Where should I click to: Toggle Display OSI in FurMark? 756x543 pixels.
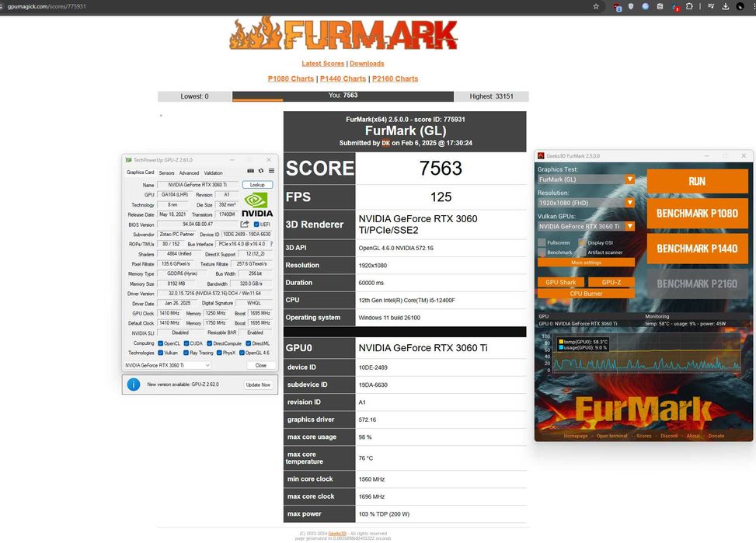tap(583, 242)
